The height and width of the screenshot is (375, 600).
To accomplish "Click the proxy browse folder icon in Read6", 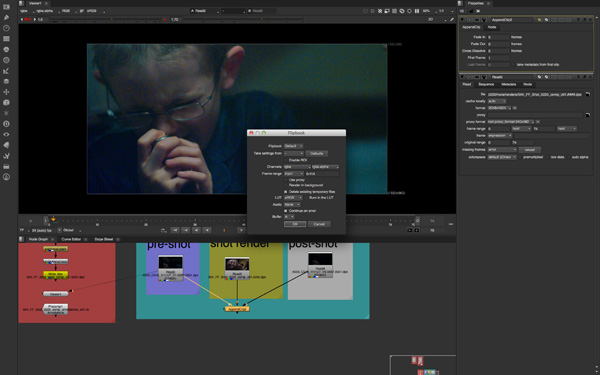I will click(588, 115).
